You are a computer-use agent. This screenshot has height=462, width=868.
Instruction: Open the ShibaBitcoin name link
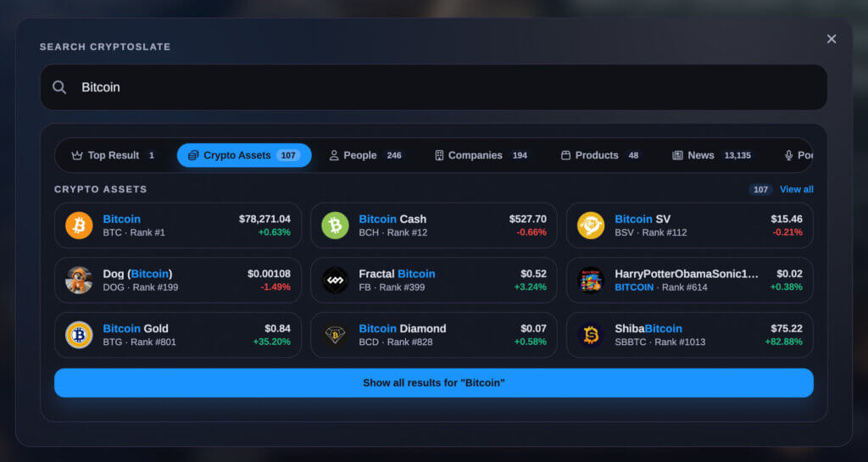pos(648,329)
